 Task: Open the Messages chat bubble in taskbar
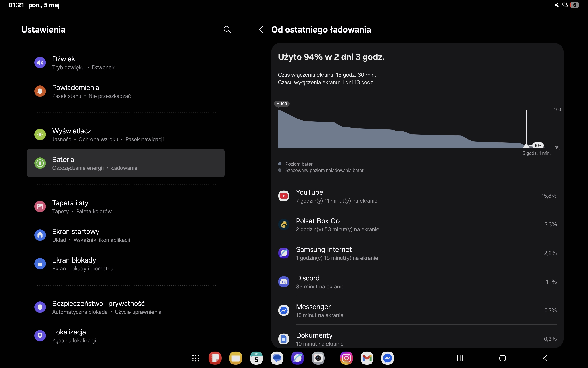point(277,358)
